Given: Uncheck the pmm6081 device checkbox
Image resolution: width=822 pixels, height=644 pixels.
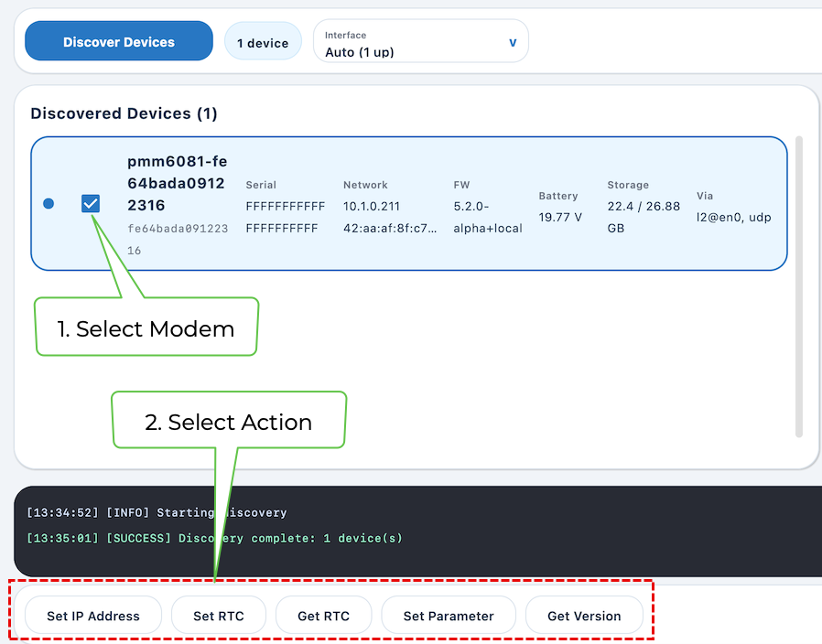Looking at the screenshot, I should [91, 203].
